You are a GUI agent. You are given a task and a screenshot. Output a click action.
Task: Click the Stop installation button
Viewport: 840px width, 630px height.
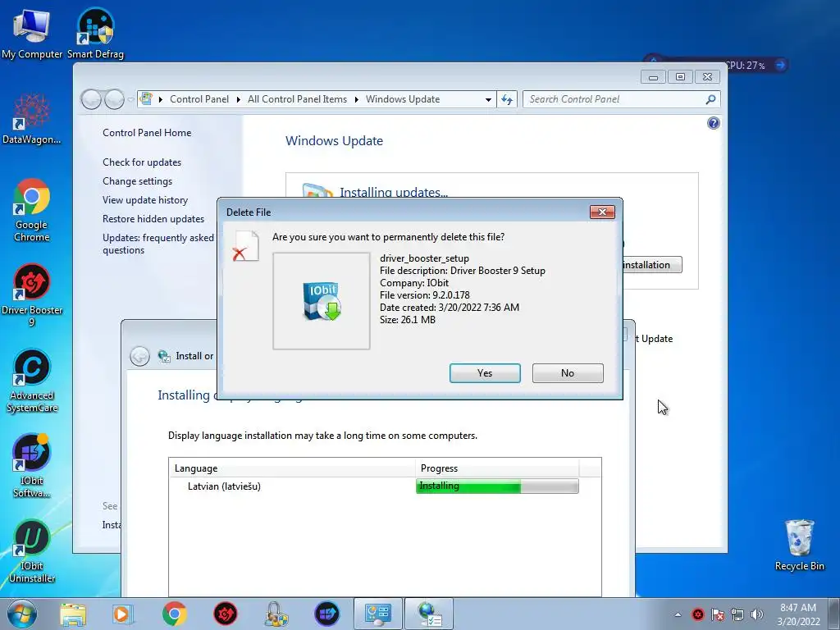(x=651, y=265)
